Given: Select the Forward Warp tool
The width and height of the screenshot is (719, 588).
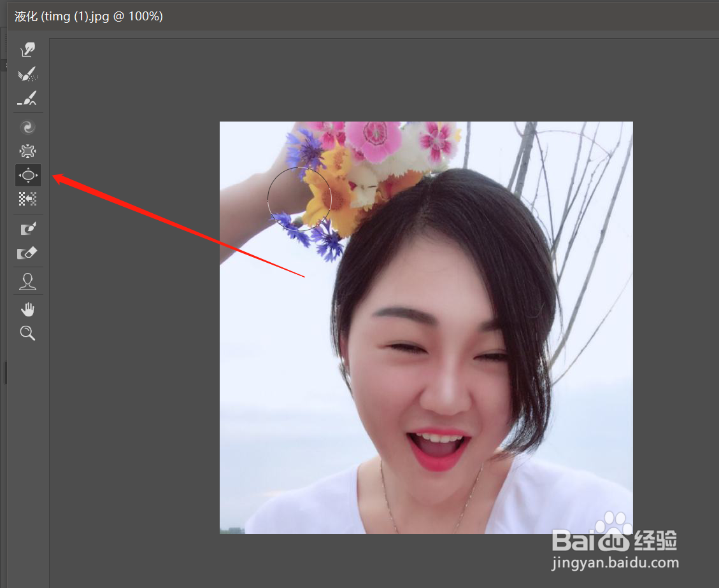Looking at the screenshot, I should pyautogui.click(x=28, y=50).
